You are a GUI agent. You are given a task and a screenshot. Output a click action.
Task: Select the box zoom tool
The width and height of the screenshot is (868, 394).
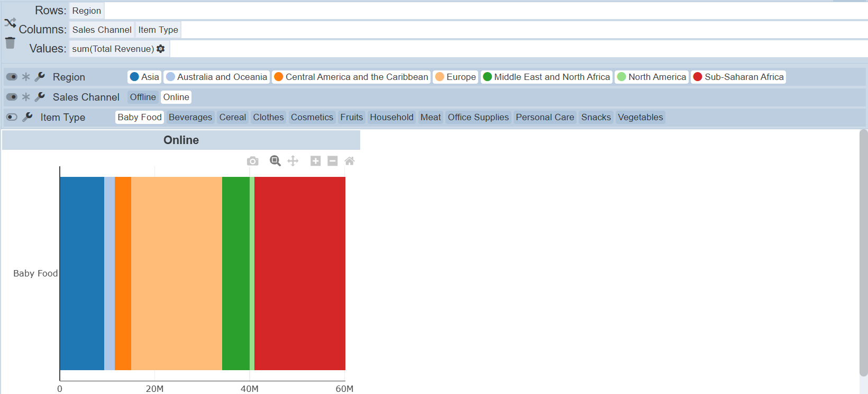275,161
